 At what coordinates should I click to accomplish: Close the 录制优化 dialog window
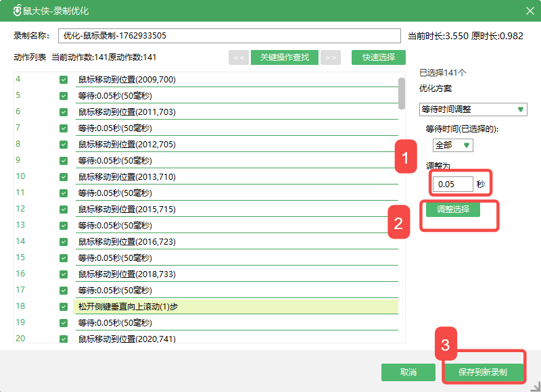coord(530,11)
